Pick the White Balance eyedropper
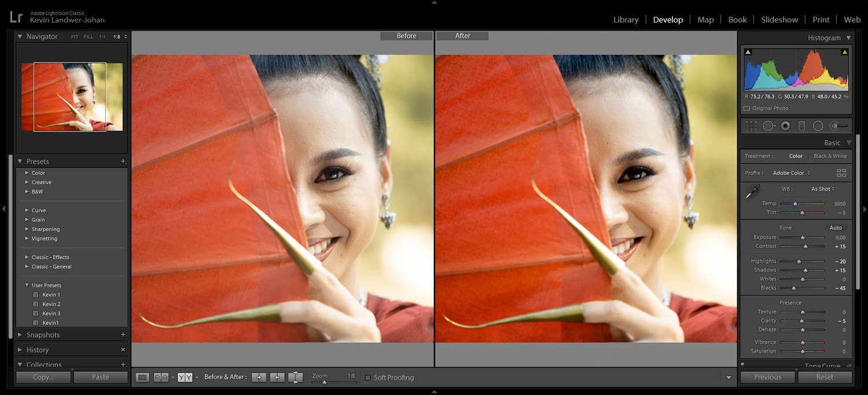Viewport: 868px width, 395px height. pos(753,191)
